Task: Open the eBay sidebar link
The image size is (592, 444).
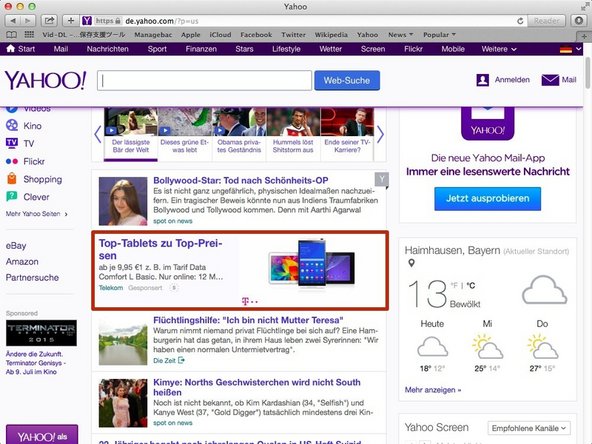Action: tap(16, 246)
